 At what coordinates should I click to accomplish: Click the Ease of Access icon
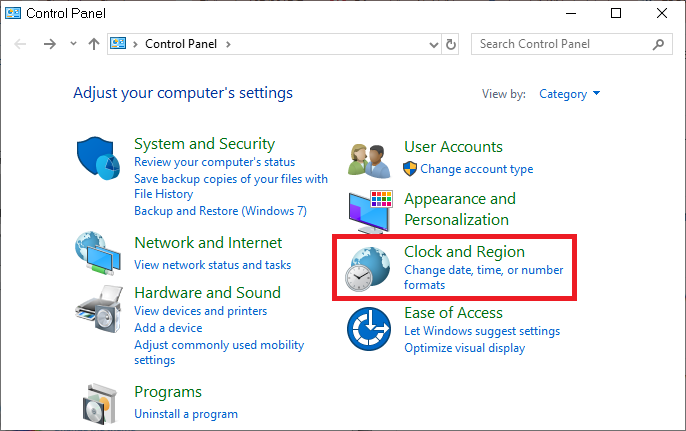click(368, 328)
